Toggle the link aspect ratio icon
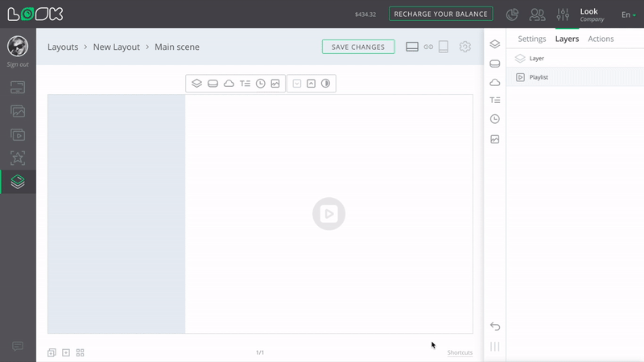The image size is (644, 362). click(x=428, y=47)
